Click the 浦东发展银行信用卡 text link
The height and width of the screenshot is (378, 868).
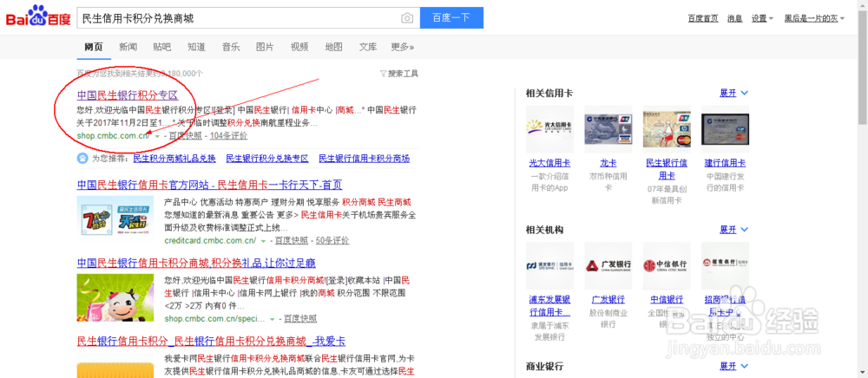pyautogui.click(x=549, y=305)
